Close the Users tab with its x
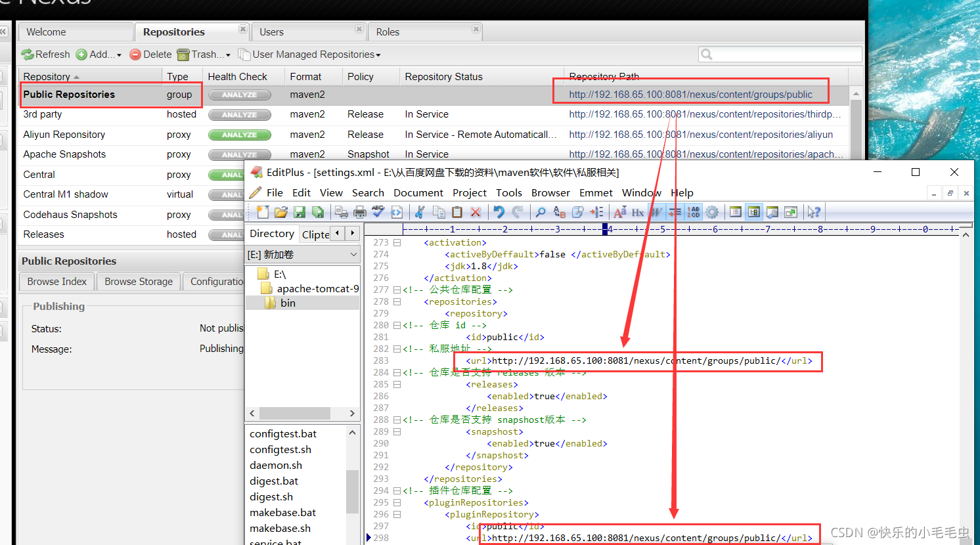This screenshot has height=545, width=980. (359, 30)
